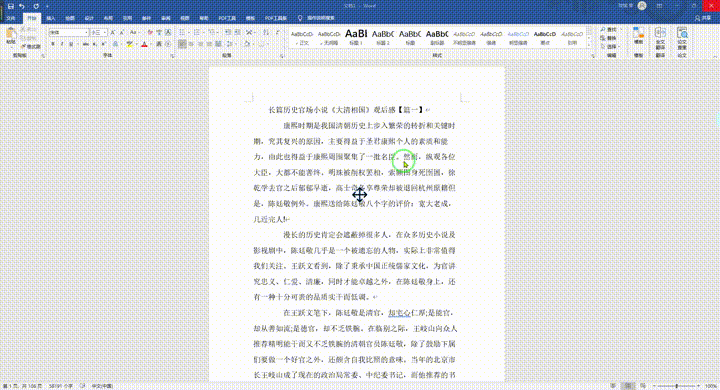Toggle Italic formatting
Image resolution: width=720 pixels, height=390 pixels.
[62, 44]
